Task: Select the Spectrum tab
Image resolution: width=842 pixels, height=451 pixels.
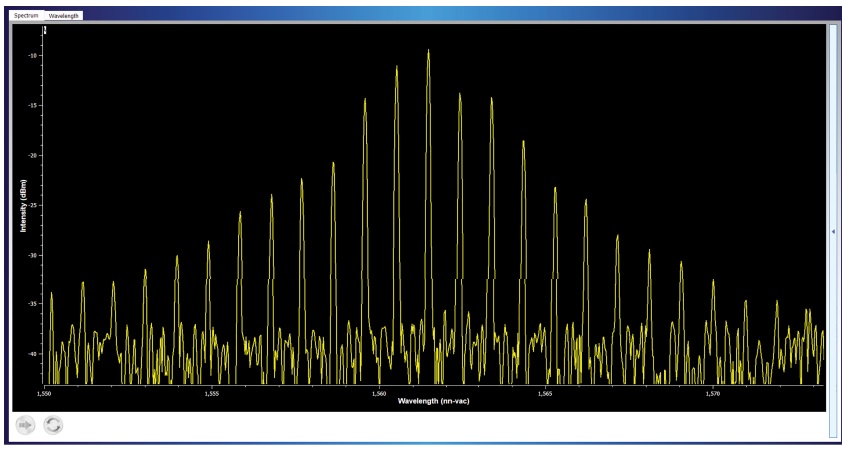Action: click(x=27, y=16)
